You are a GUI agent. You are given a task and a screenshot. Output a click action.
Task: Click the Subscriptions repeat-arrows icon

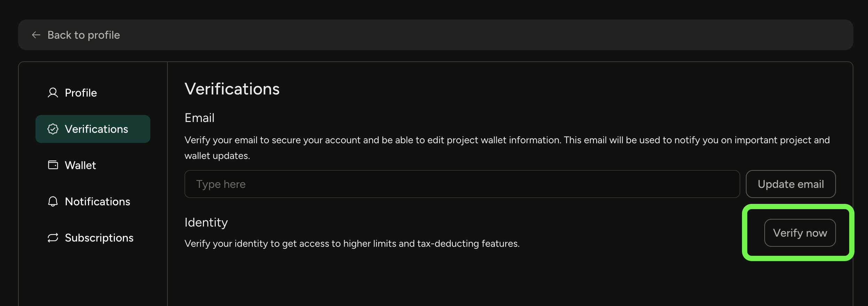pos(53,238)
